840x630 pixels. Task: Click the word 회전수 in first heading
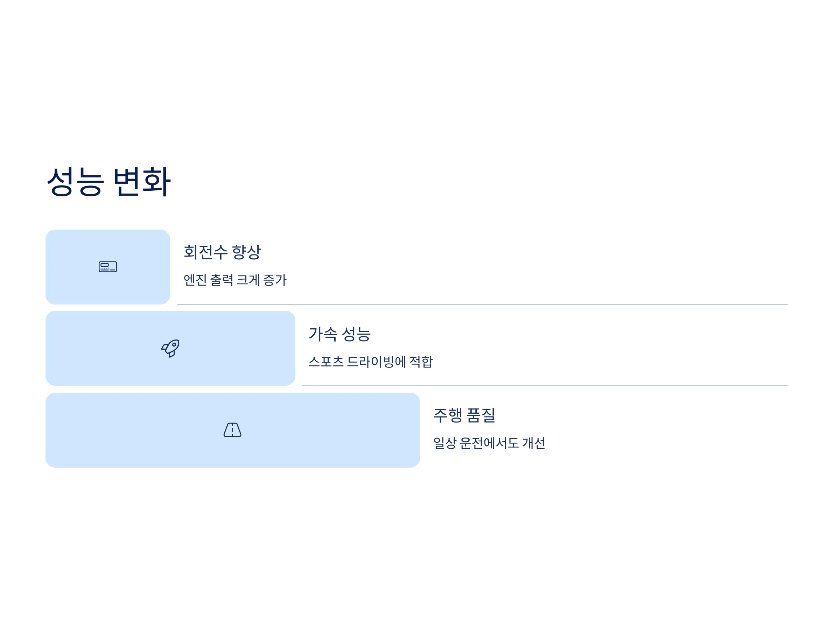205,252
